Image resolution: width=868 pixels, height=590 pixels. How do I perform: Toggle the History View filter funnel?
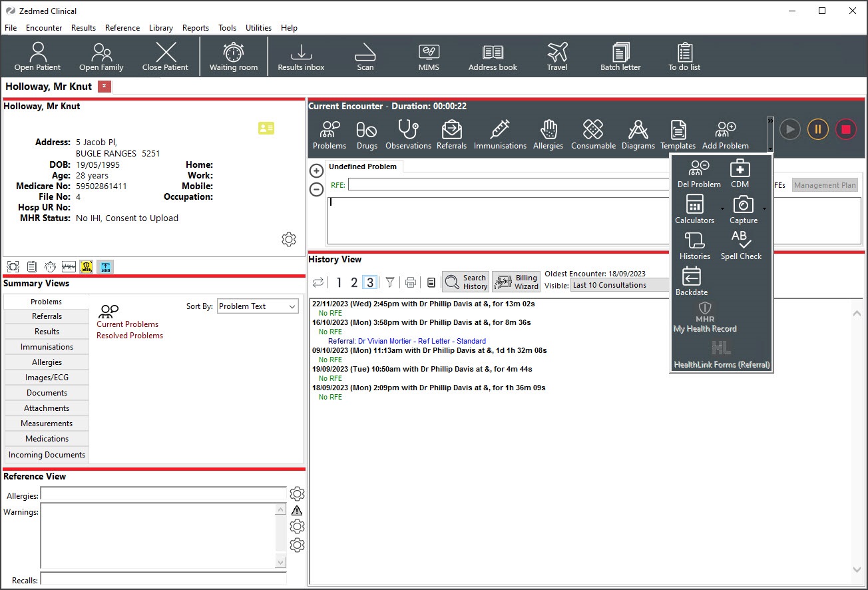pyautogui.click(x=389, y=282)
